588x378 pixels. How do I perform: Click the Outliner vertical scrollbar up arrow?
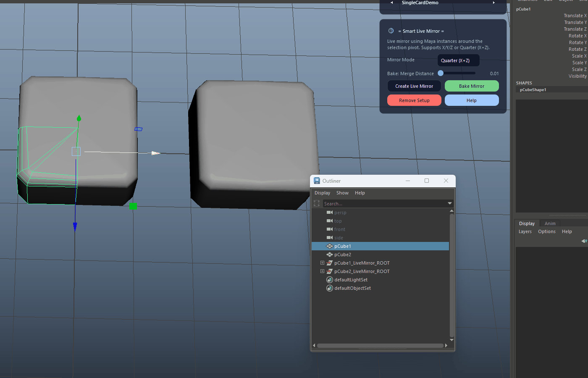tap(451, 211)
